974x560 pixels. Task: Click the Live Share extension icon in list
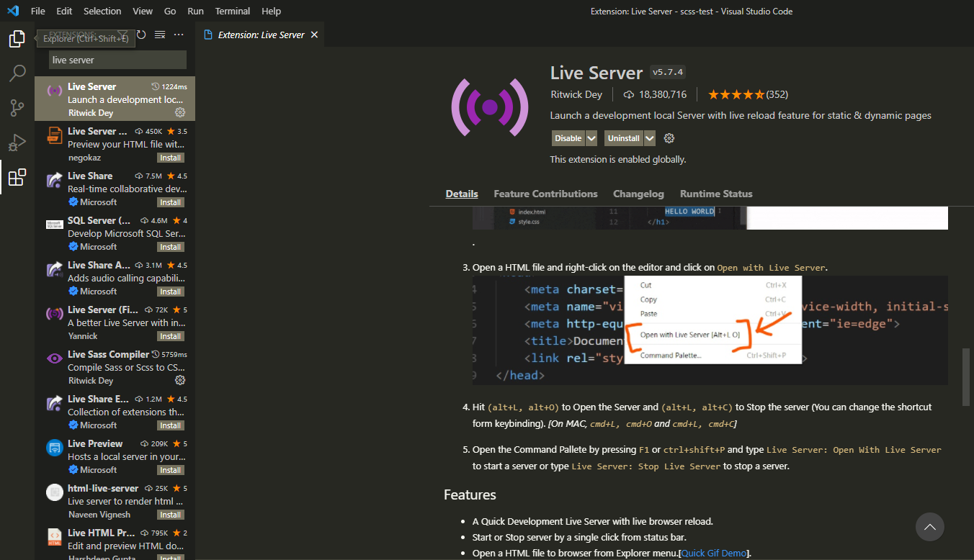(x=55, y=180)
